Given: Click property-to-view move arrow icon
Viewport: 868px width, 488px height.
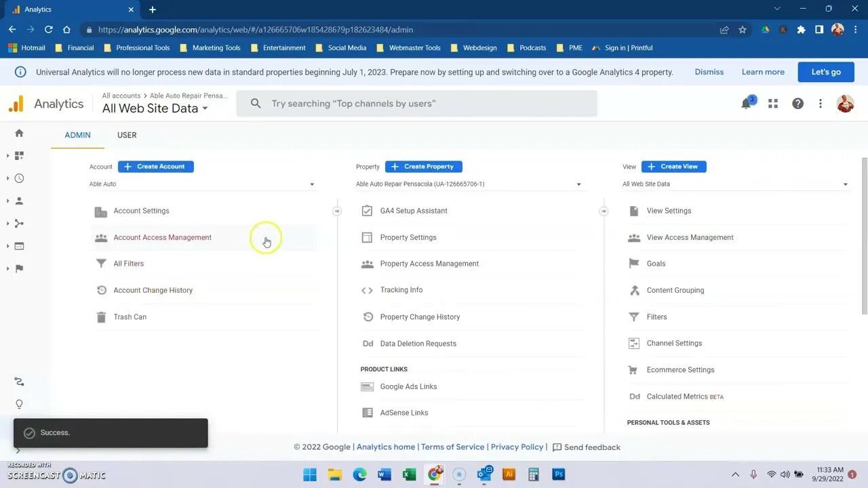Looking at the screenshot, I should [604, 211].
